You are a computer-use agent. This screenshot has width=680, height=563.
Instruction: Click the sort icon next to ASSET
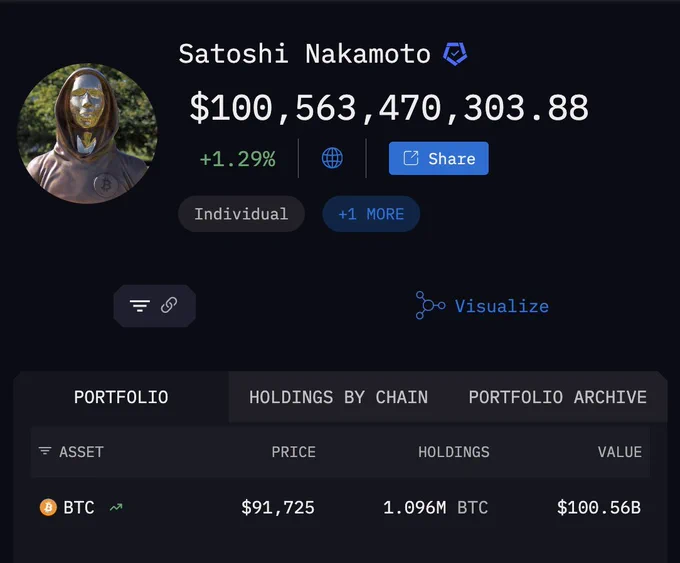[45, 451]
